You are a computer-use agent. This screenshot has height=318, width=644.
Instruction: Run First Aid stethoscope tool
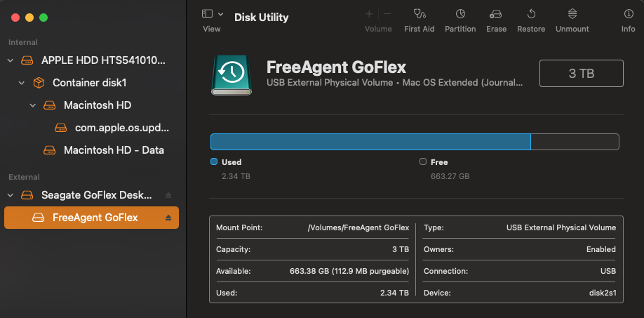420,14
